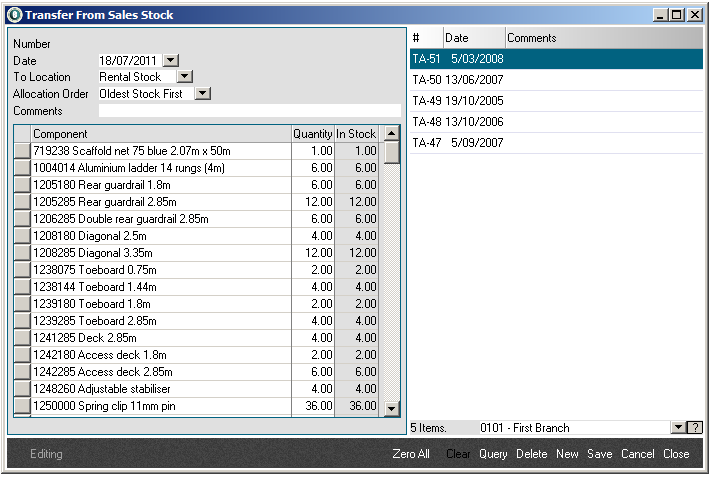
Task: Click the New button
Action: coord(567,454)
